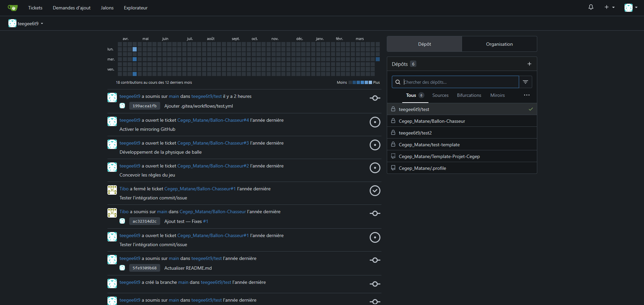Viewport: 644px width, 305px height.
Task: Click the Chercher des dépôts search field
Action: pos(460,82)
